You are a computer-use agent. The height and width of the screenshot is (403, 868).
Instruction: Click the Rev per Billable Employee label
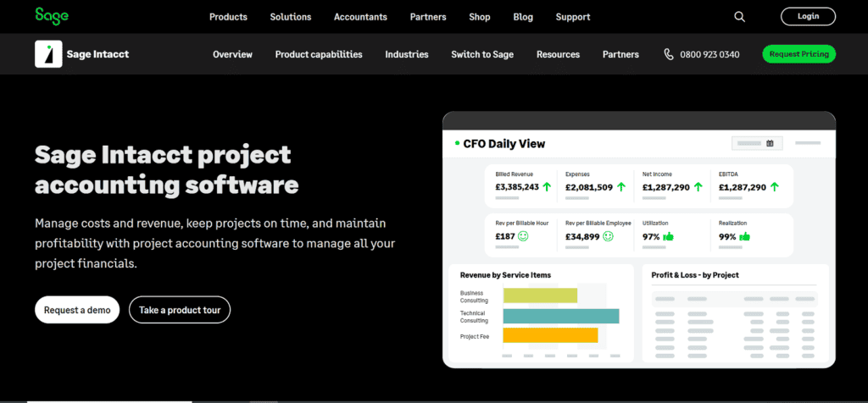click(598, 224)
